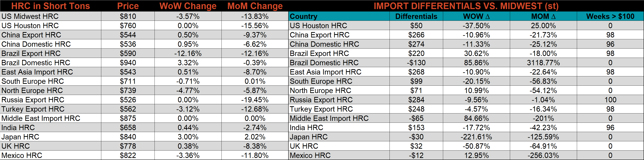The height and width of the screenshot is (160, 644).
Task: Click the 'HRC in Short Tons' header
Action: [x=50, y=6]
